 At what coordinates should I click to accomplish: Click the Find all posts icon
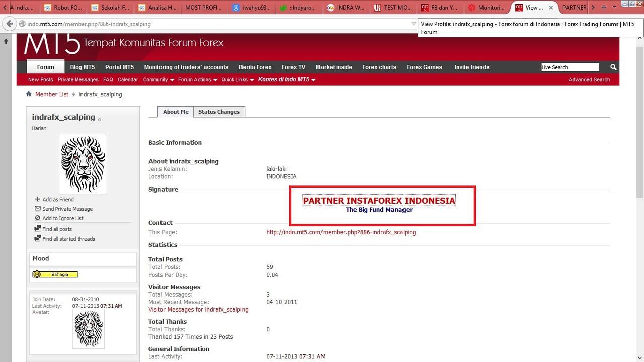[38, 229]
